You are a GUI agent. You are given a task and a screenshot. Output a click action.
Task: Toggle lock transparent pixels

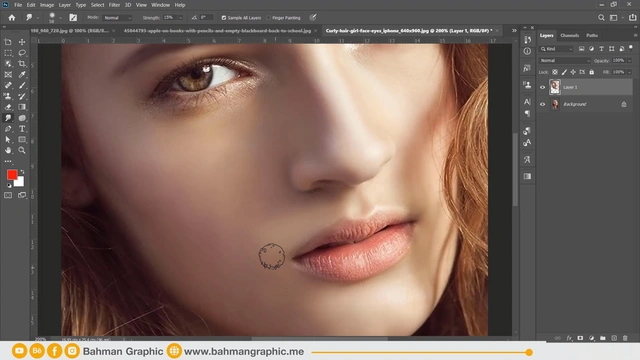555,72
